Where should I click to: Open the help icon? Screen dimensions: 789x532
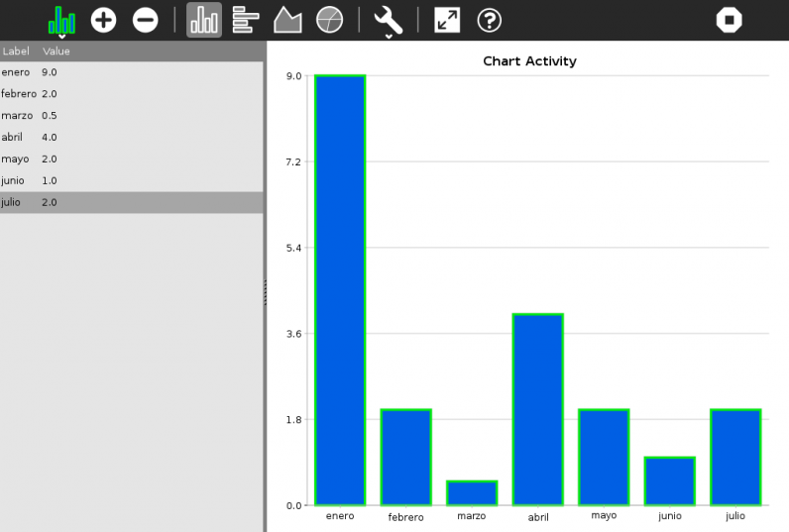point(489,20)
